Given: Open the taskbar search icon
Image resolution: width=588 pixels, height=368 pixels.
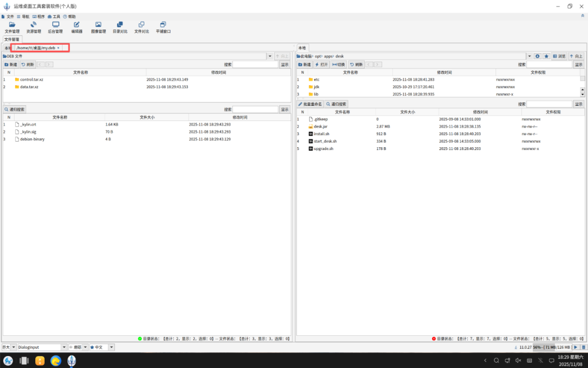Looking at the screenshot, I should pyautogui.click(x=496, y=360).
